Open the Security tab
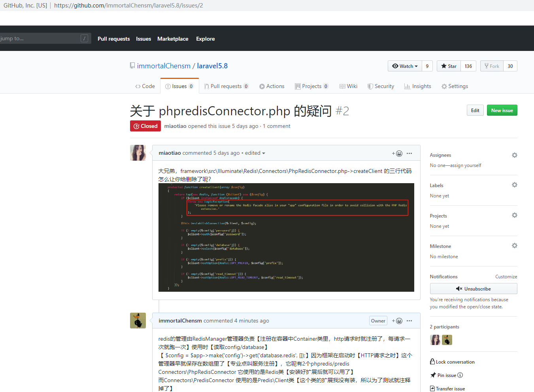The height and width of the screenshot is (392, 534). [x=381, y=86]
